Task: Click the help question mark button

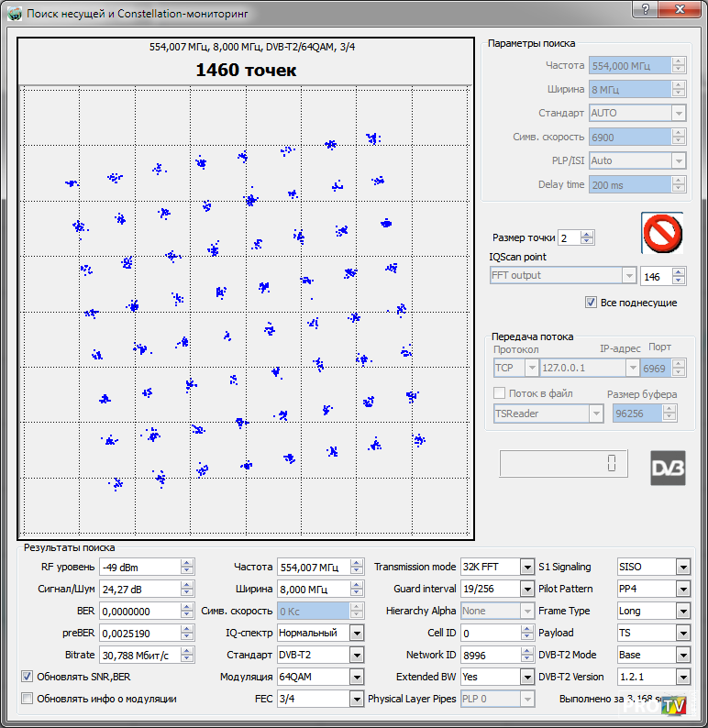Action: pos(647,8)
